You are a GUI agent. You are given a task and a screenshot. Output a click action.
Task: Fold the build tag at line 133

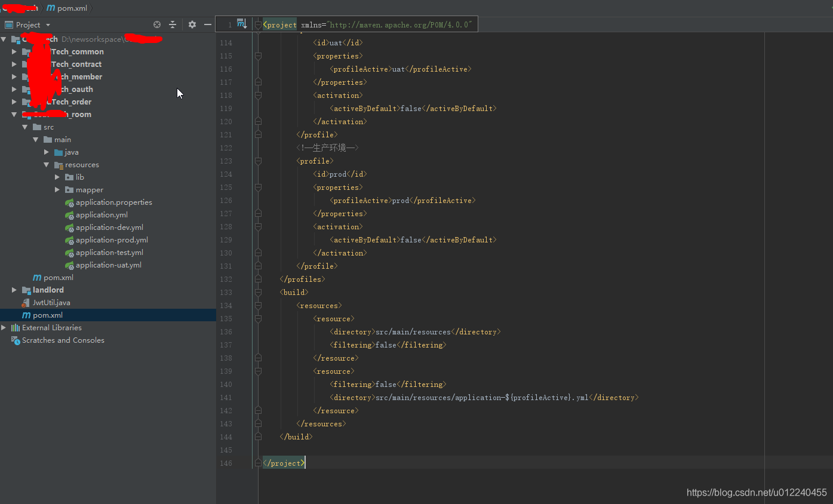coord(258,292)
